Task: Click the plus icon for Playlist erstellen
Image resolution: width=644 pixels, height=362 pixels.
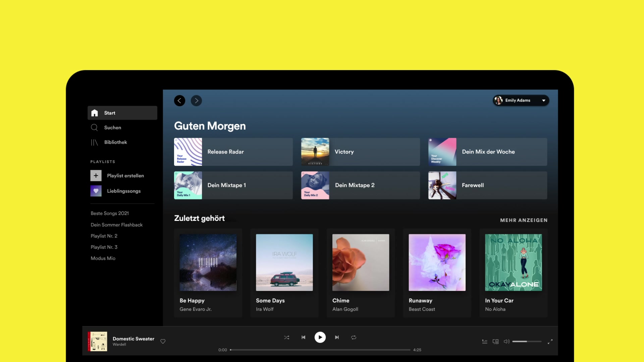Action: click(96, 176)
